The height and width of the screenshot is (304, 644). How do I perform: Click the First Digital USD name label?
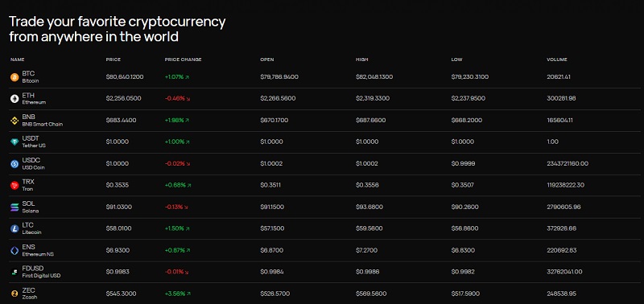coord(41,276)
